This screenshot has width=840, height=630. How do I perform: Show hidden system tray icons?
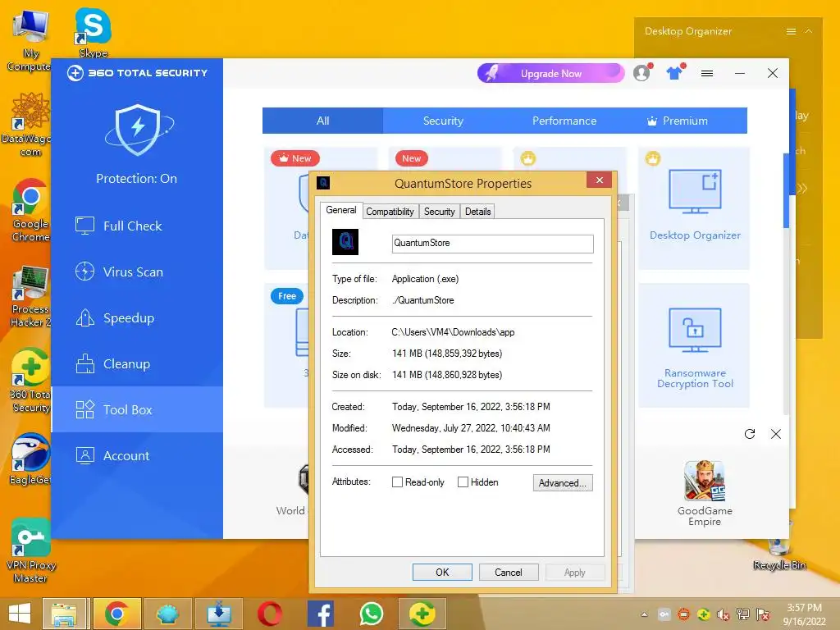tap(645, 614)
